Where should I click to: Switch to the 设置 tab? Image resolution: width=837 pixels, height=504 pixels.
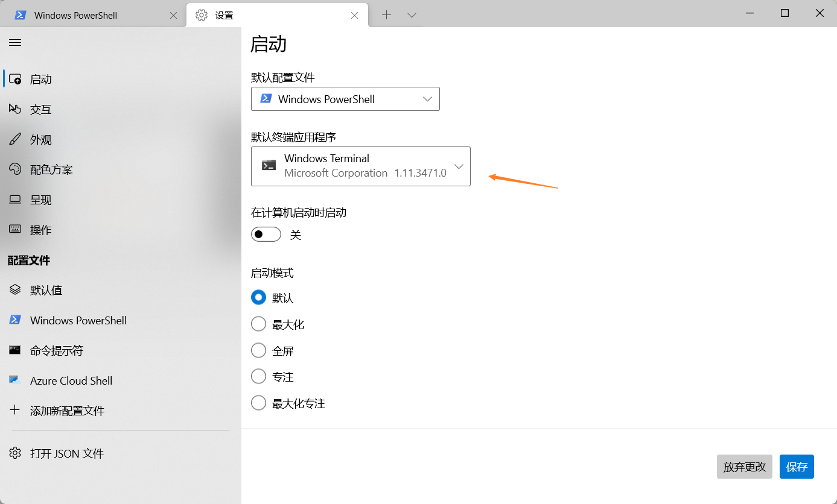[277, 16]
